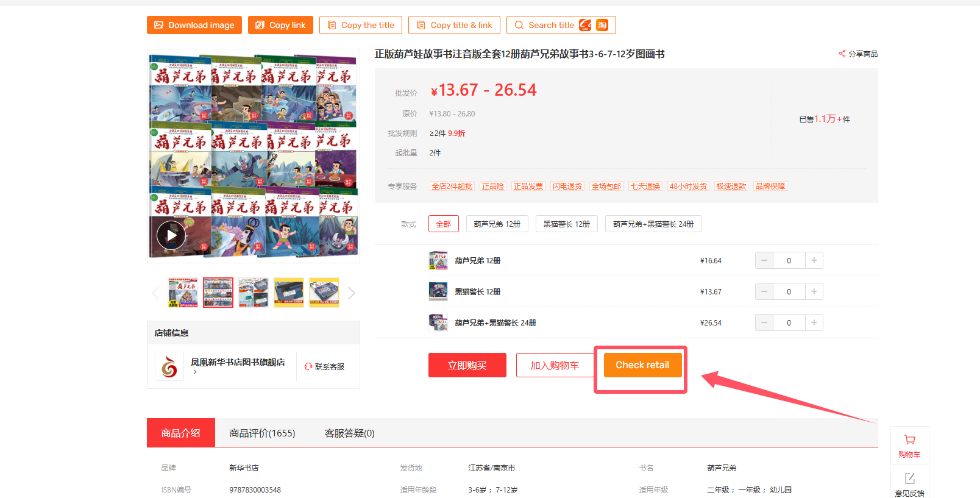Viewport: 980px width, 498px height.
Task: Click the 凤凰新华书店 store logo
Action: [x=169, y=366]
